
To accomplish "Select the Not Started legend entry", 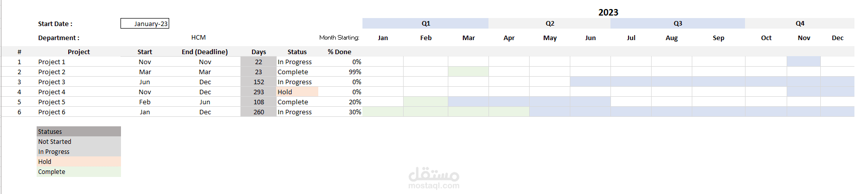I will click(x=79, y=141).
